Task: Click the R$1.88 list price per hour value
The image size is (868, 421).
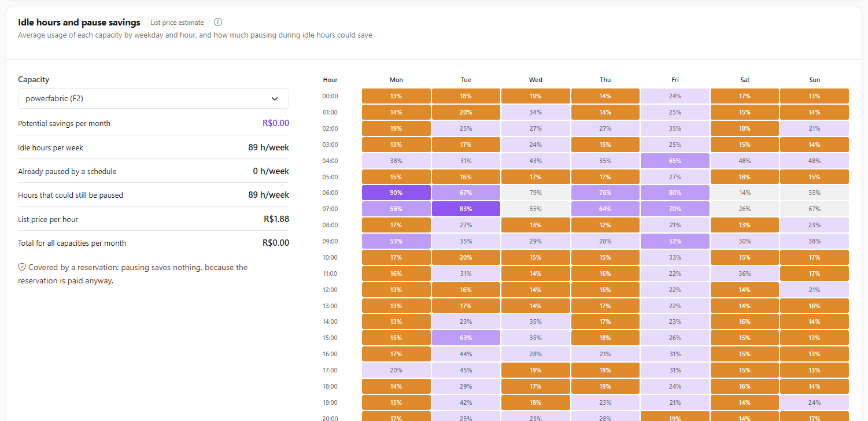Action: [x=276, y=219]
